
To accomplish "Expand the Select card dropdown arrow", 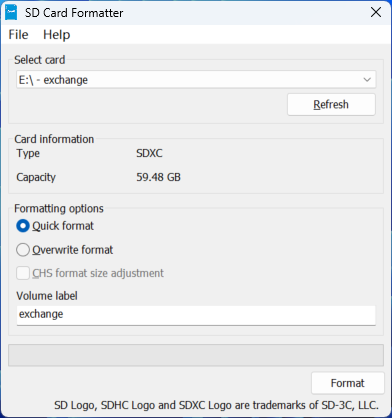I will click(x=367, y=80).
